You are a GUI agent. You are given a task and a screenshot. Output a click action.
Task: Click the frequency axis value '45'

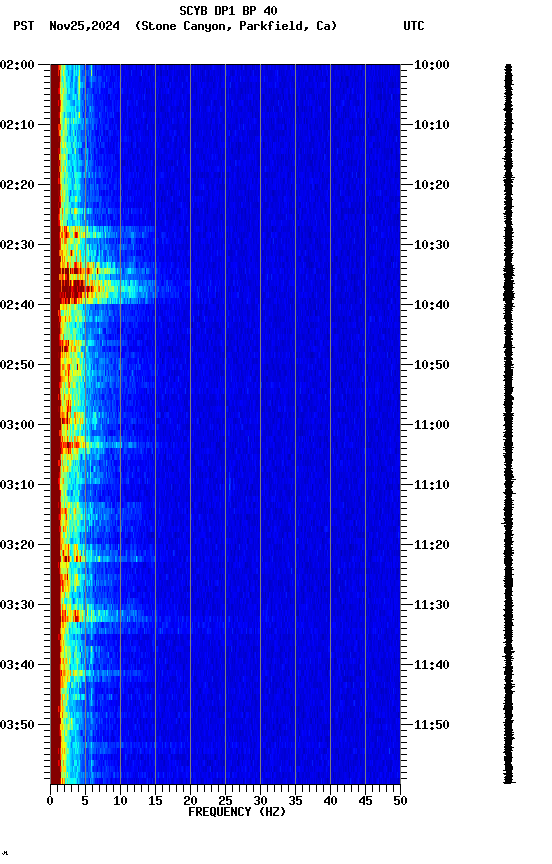pyautogui.click(x=365, y=801)
